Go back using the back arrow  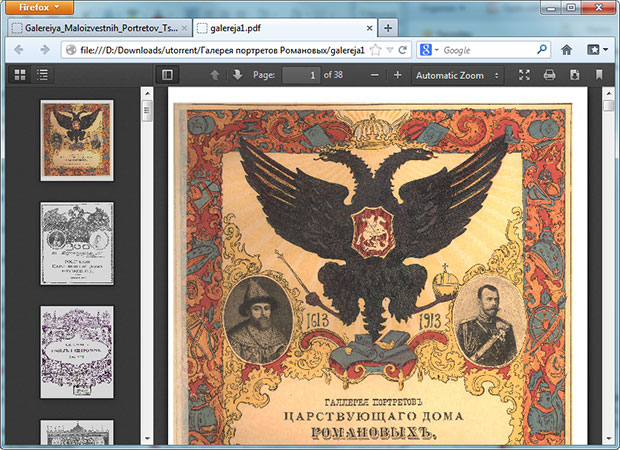point(19,50)
